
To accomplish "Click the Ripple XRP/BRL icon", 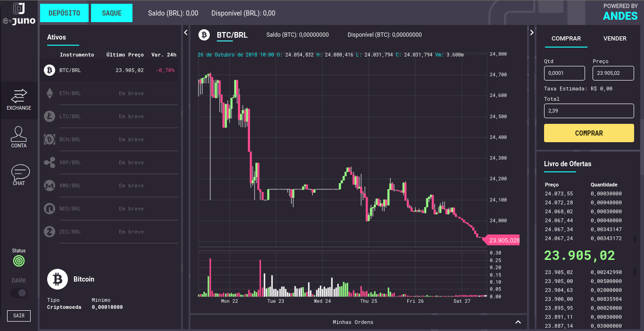I will (50, 162).
